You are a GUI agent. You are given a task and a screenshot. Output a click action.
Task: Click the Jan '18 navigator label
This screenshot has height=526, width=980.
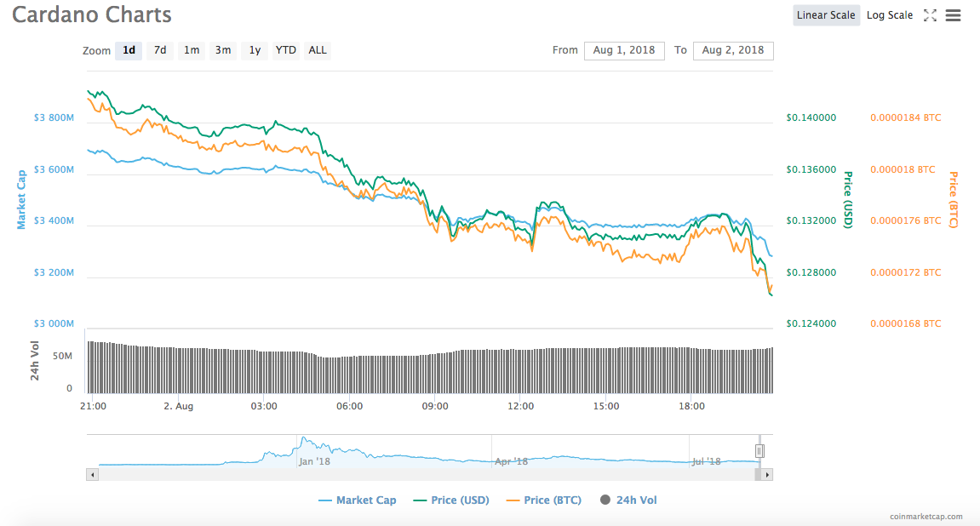point(314,461)
